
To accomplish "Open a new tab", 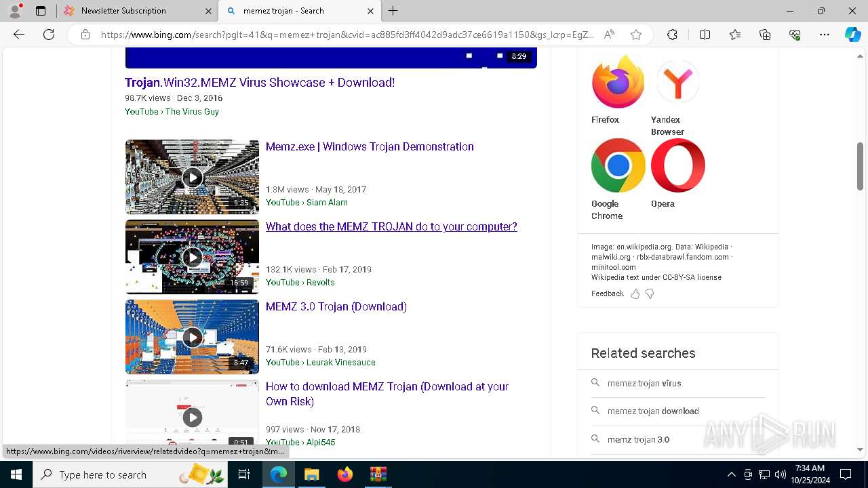I will pos(393,11).
